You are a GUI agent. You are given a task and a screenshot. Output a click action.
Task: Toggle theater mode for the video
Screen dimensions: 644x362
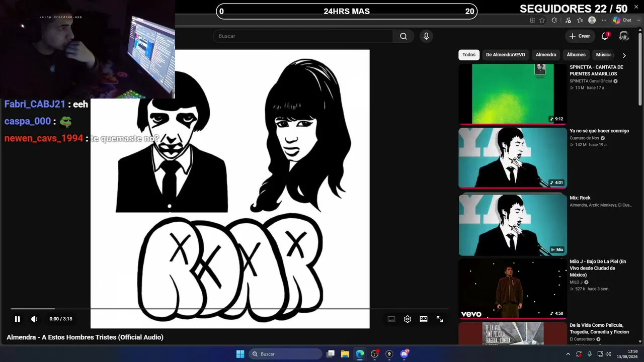(x=424, y=319)
